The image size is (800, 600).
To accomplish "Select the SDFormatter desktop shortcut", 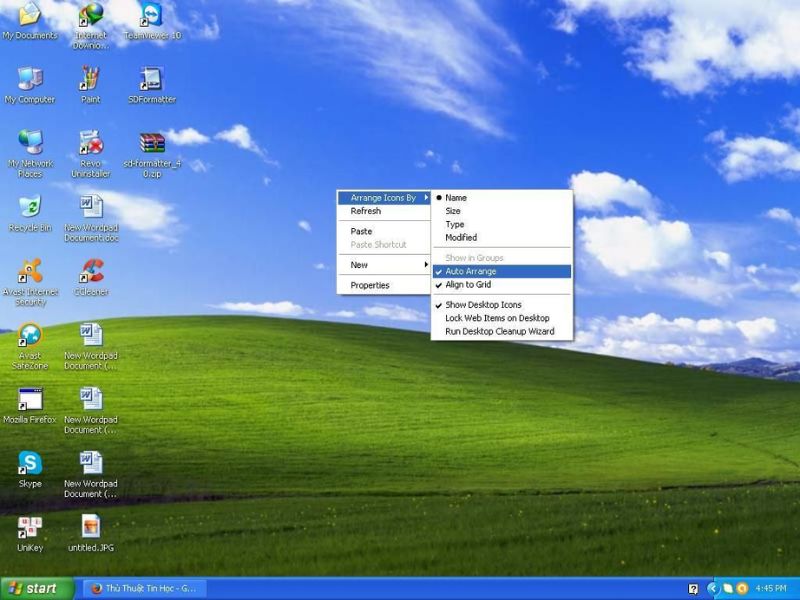I will (x=152, y=85).
